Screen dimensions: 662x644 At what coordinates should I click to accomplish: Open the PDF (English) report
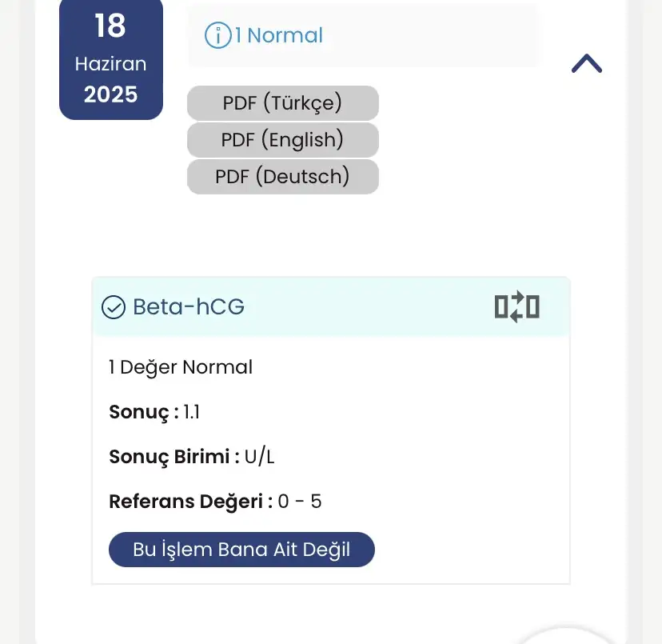click(x=282, y=140)
